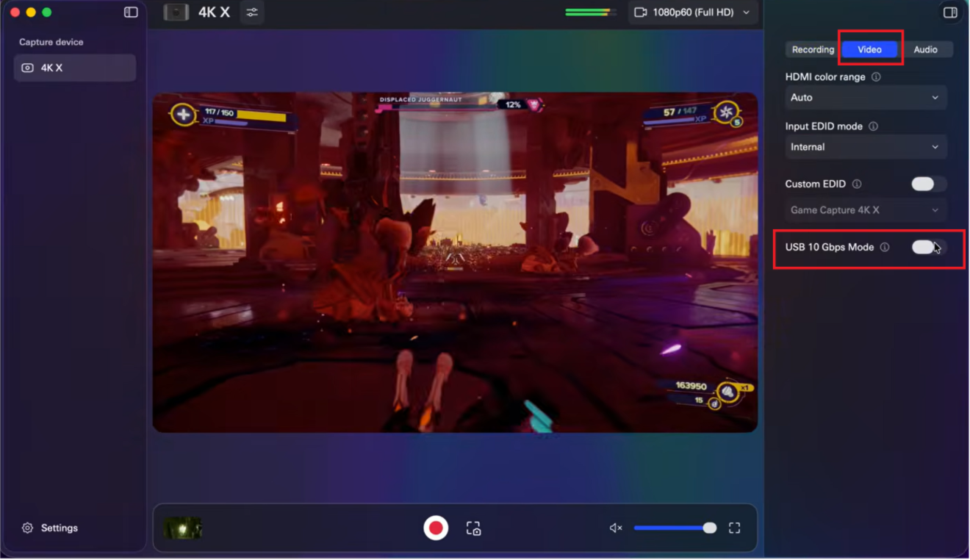Toggle the right inspector panel icon
Screen dimensions: 970x560
click(x=950, y=12)
